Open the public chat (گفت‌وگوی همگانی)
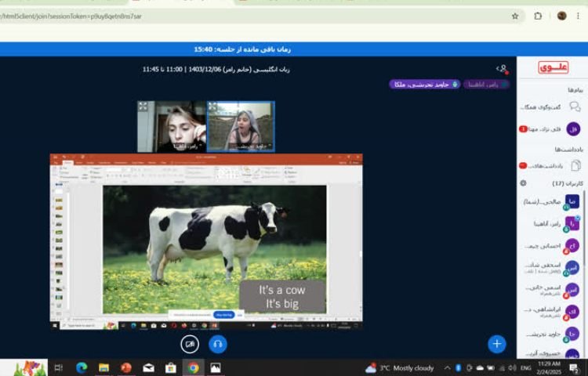Screen dimensions: 588x376 [550, 107]
